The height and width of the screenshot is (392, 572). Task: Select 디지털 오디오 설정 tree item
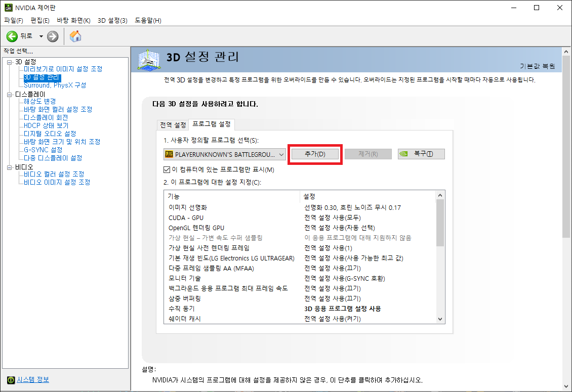coord(50,134)
